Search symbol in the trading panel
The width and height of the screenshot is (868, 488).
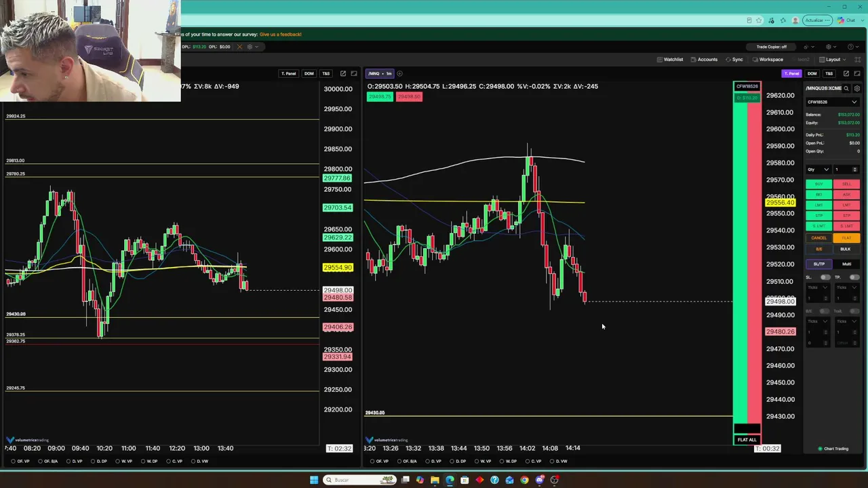(x=846, y=88)
